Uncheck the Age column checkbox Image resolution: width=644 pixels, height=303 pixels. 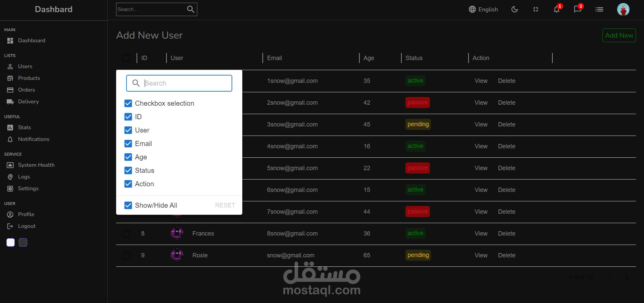pos(128,157)
